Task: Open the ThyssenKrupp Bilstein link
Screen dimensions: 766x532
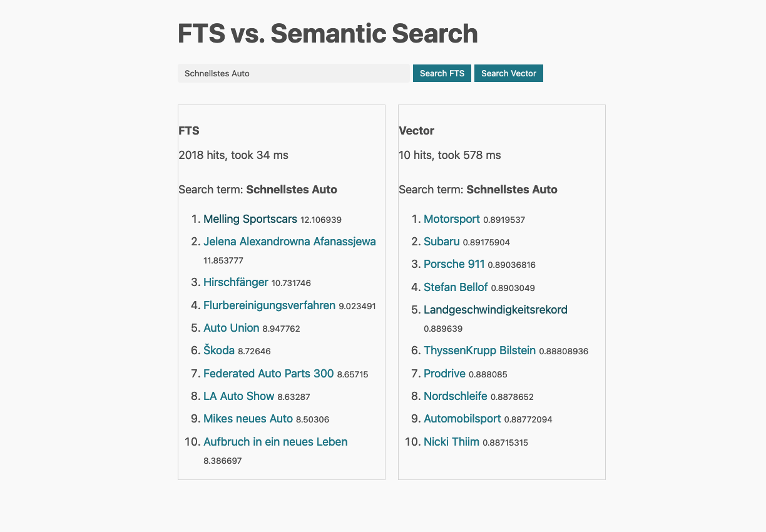Action: 479,350
